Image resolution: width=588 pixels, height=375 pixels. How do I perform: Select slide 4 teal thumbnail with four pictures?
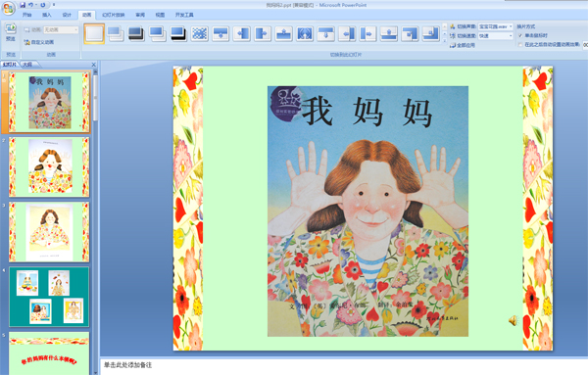[49, 297]
